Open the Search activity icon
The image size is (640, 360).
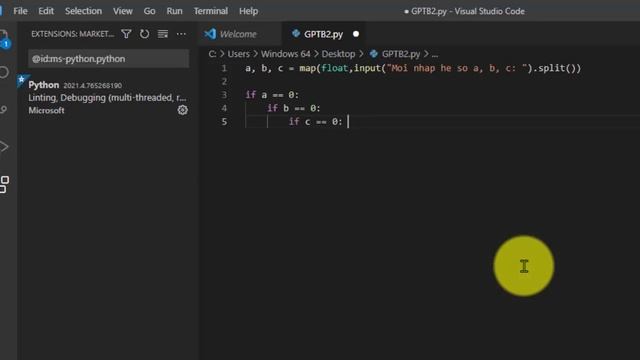point(4,72)
